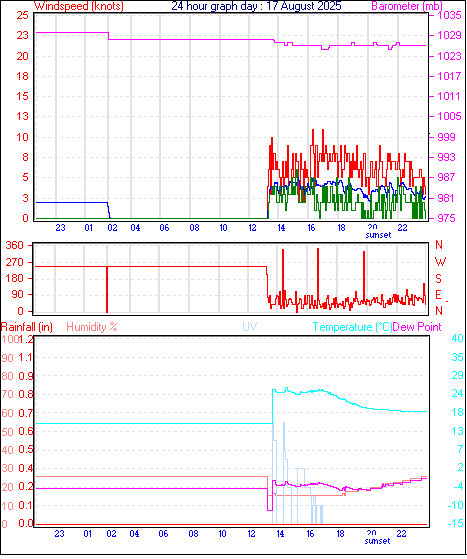Screen dimensions: 467x559
Task: Click the 06 hour label under temperature graph
Action: point(163,534)
